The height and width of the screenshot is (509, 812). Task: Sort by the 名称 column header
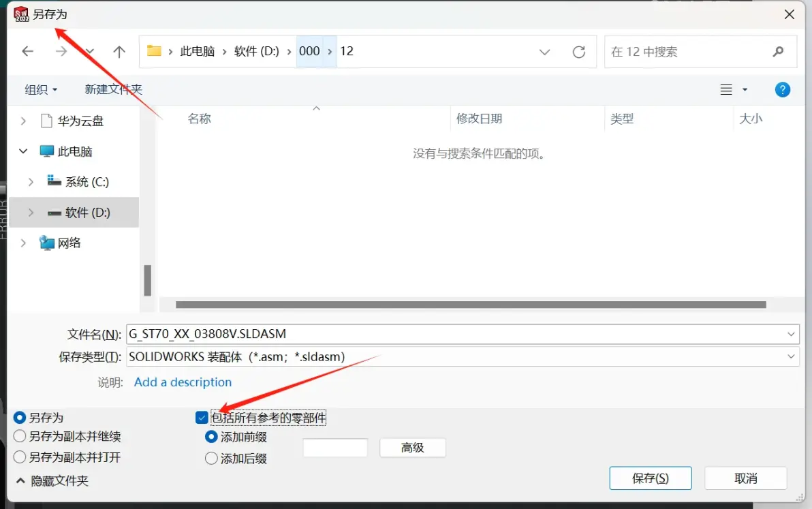200,119
